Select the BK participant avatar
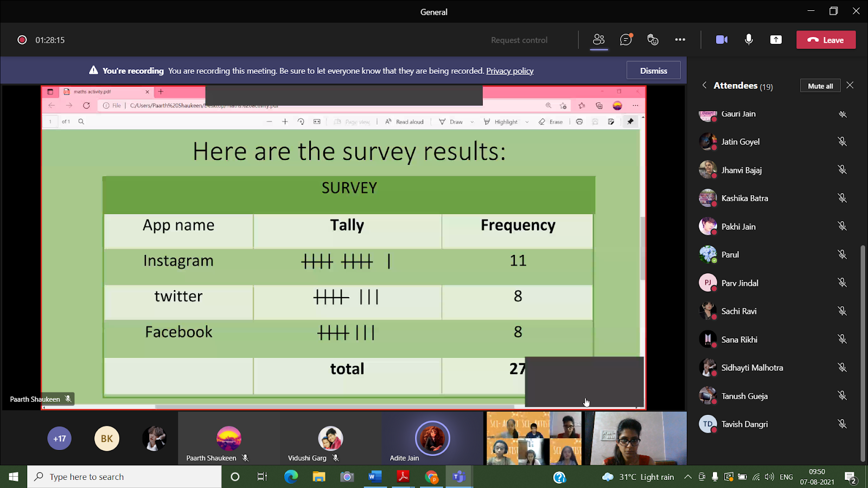868x488 pixels. click(x=107, y=439)
